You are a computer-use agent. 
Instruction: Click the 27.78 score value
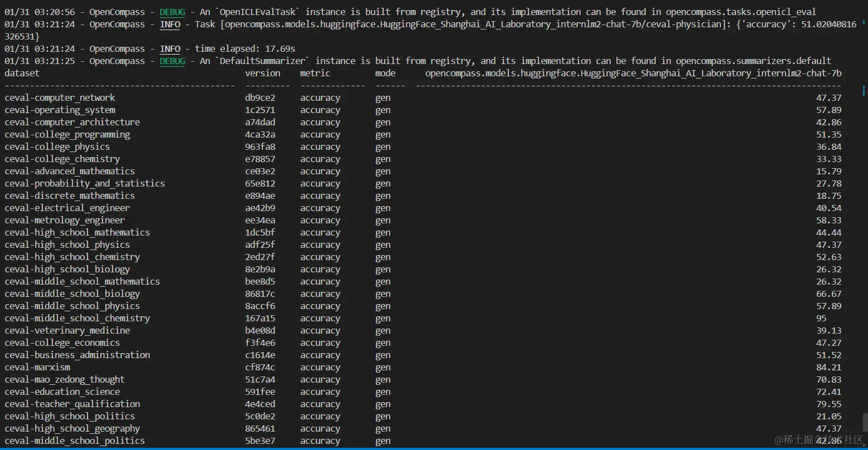pyautogui.click(x=829, y=183)
